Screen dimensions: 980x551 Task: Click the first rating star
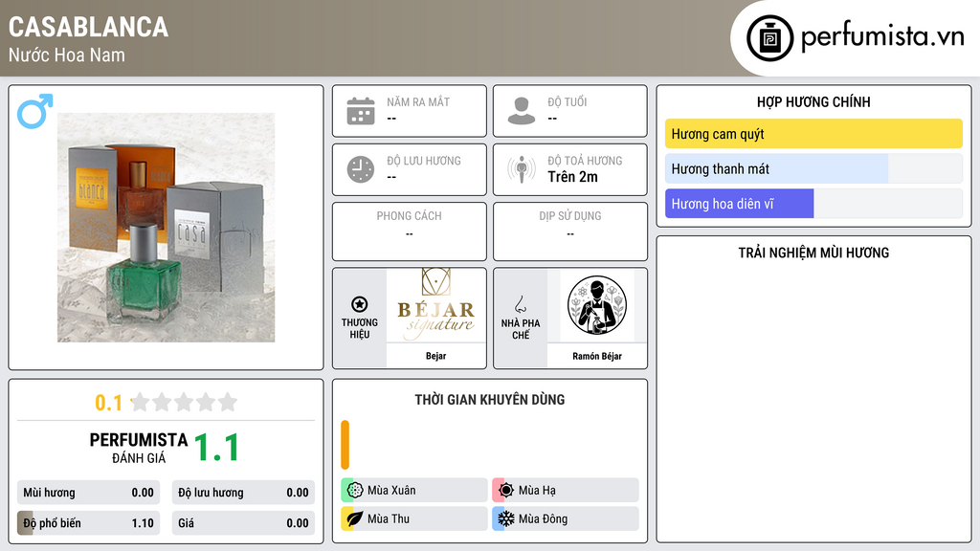tap(141, 402)
